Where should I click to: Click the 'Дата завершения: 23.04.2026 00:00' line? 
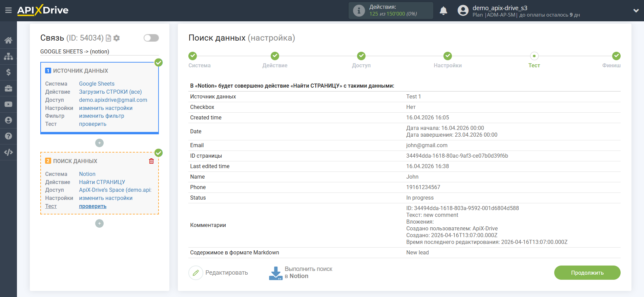(452, 135)
